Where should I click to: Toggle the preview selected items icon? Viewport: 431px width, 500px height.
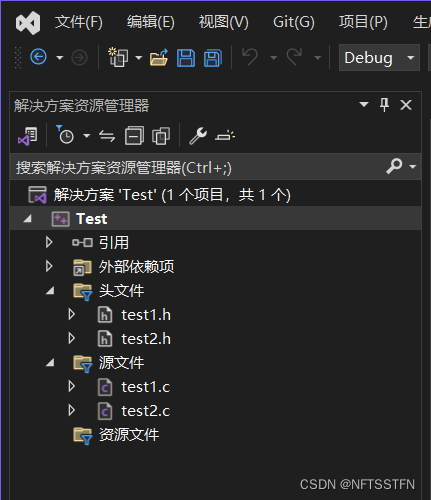point(225,135)
